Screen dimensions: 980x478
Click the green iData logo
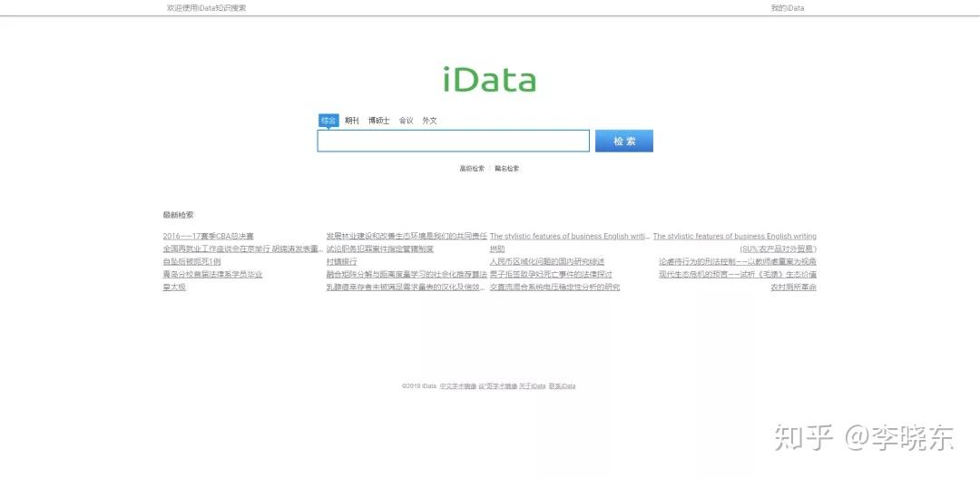pos(489,79)
